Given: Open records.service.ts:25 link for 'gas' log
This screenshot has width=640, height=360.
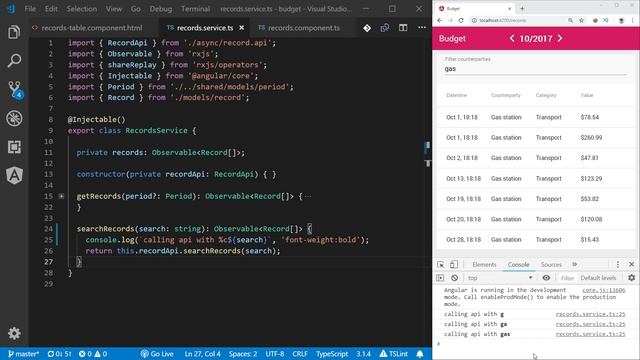Looking at the screenshot, I should [x=590, y=334].
